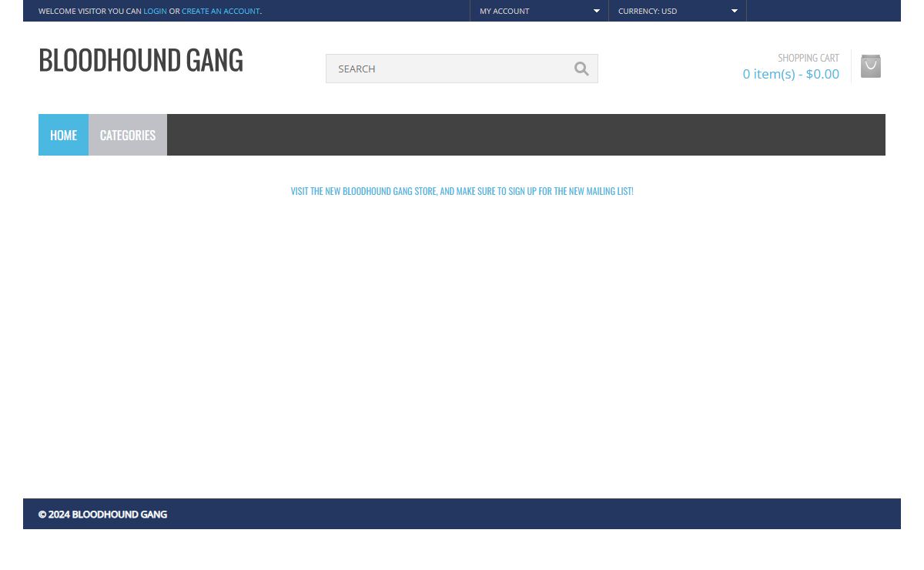Click the Bloodhound Gang site logo
Image resolution: width=924 pixels, height=570 pixels.
pyautogui.click(x=141, y=60)
